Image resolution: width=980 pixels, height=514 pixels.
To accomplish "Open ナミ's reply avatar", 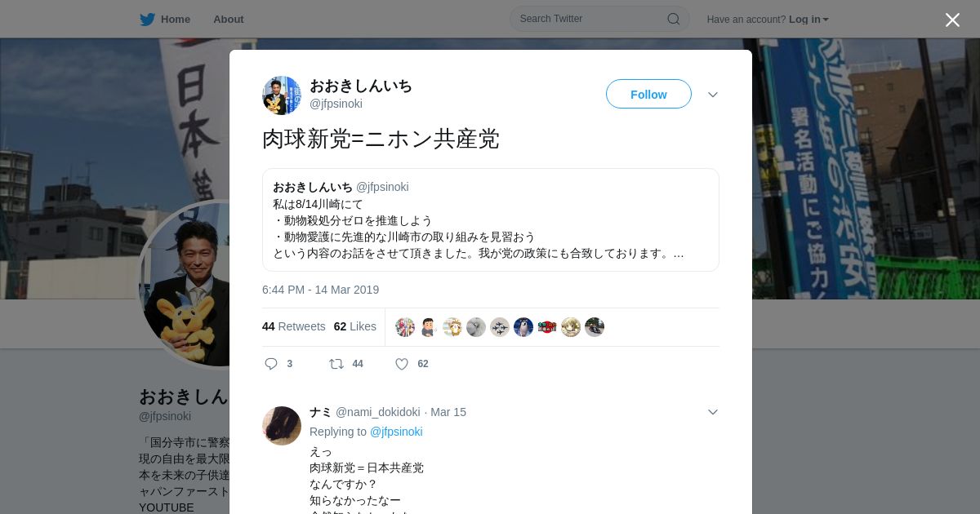I will click(x=282, y=426).
